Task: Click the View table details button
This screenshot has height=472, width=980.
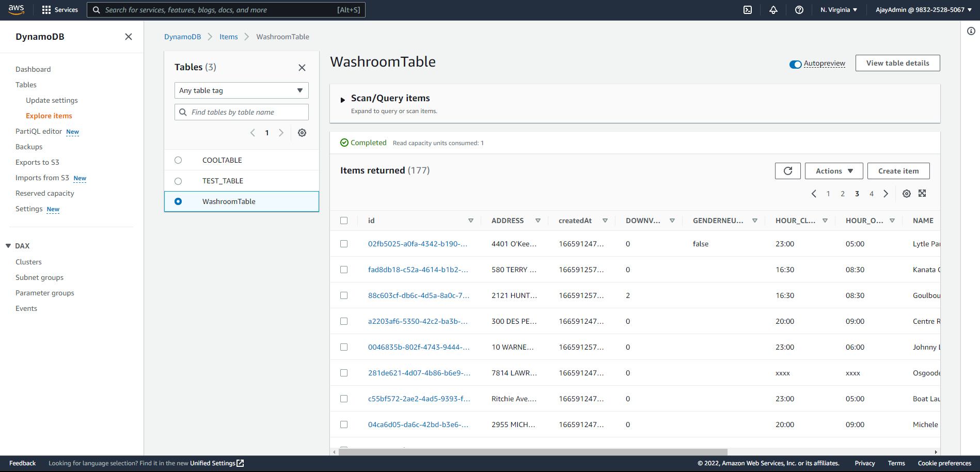Action: click(x=898, y=63)
